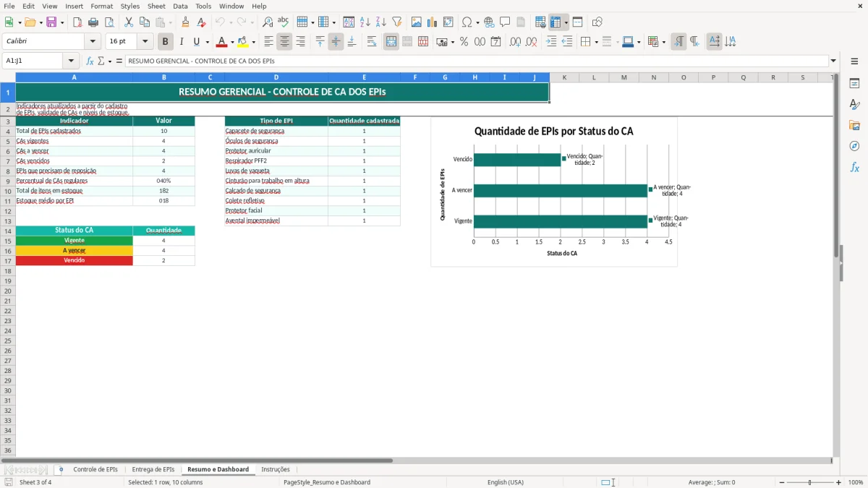Viewport: 868px width, 488px height.
Task: Apply the yellow Background Color swatch
Action: (x=244, y=42)
